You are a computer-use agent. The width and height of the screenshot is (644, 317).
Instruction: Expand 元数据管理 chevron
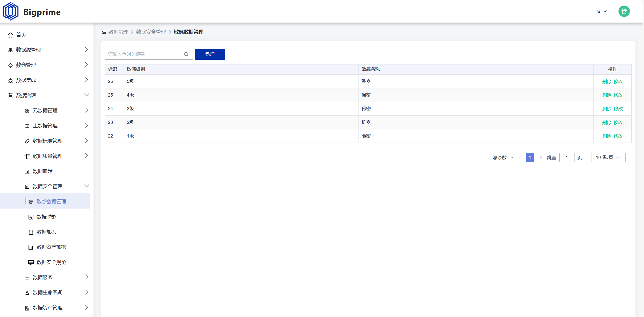(86, 110)
